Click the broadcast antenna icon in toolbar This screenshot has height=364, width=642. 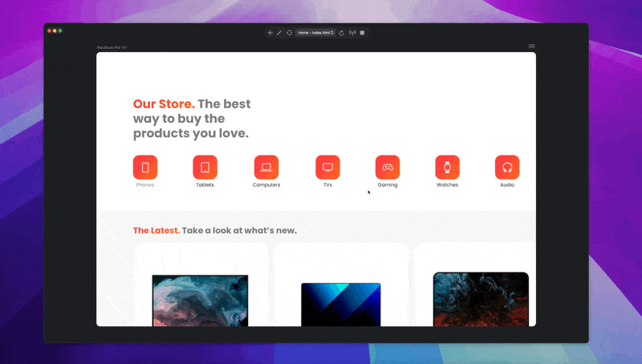(x=352, y=33)
